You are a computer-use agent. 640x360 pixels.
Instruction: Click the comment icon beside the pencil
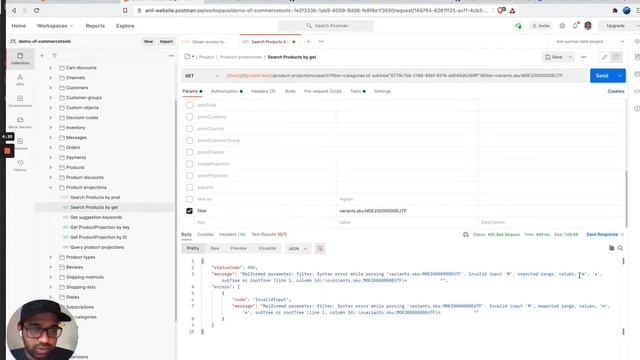pos(616,57)
